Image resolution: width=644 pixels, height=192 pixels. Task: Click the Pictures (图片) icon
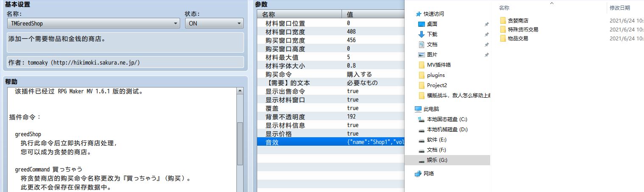[421, 55]
